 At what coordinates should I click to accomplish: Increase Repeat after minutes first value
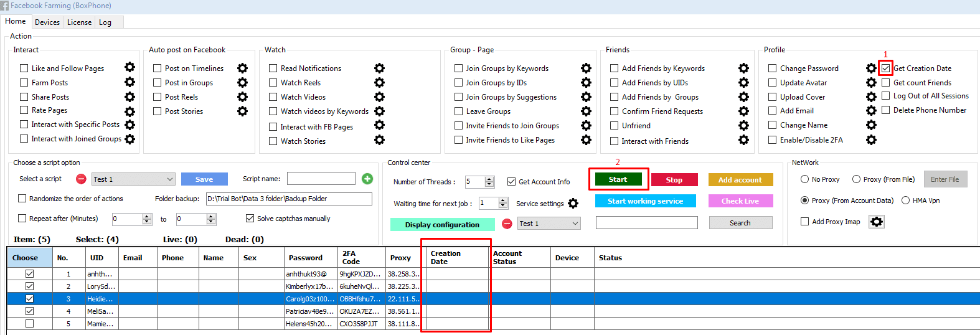point(147,216)
